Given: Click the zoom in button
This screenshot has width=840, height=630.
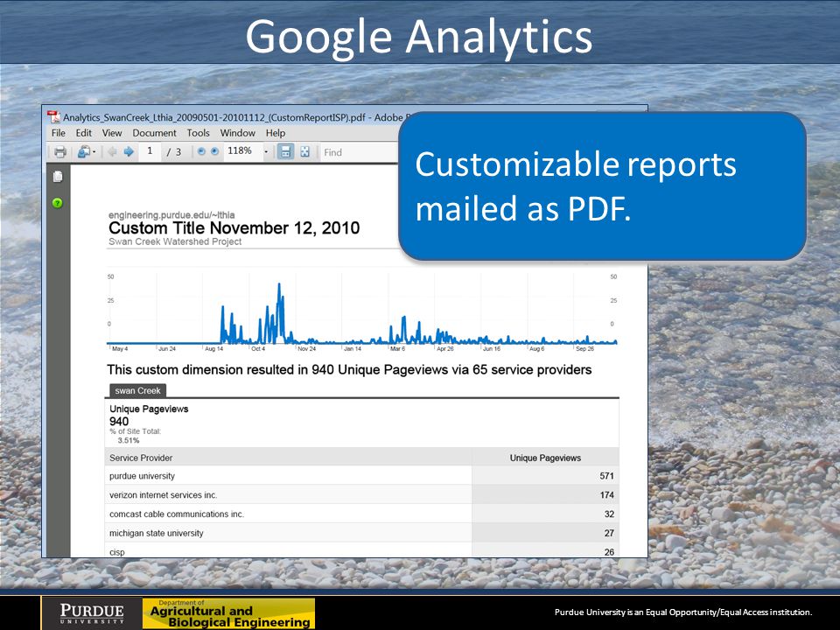Looking at the screenshot, I should point(215,151).
